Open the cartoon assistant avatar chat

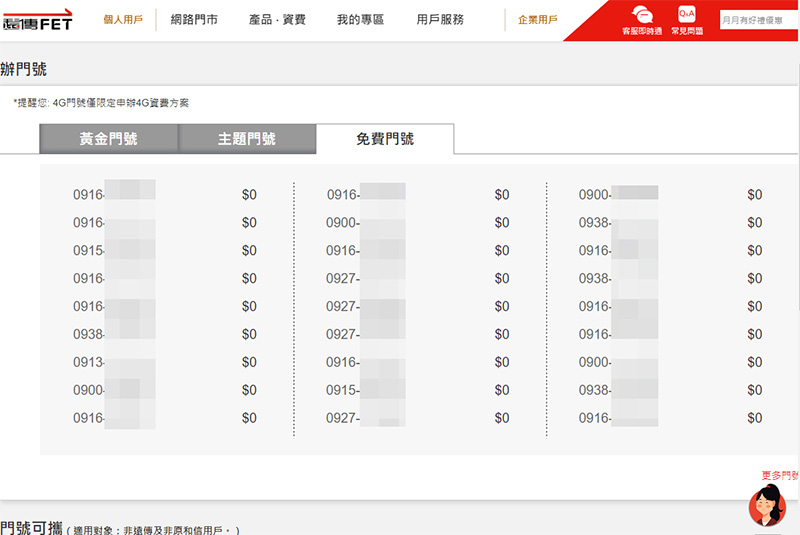tap(767, 505)
